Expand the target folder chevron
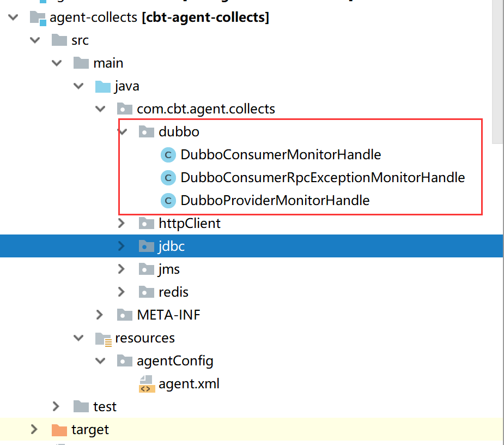 (x=34, y=429)
